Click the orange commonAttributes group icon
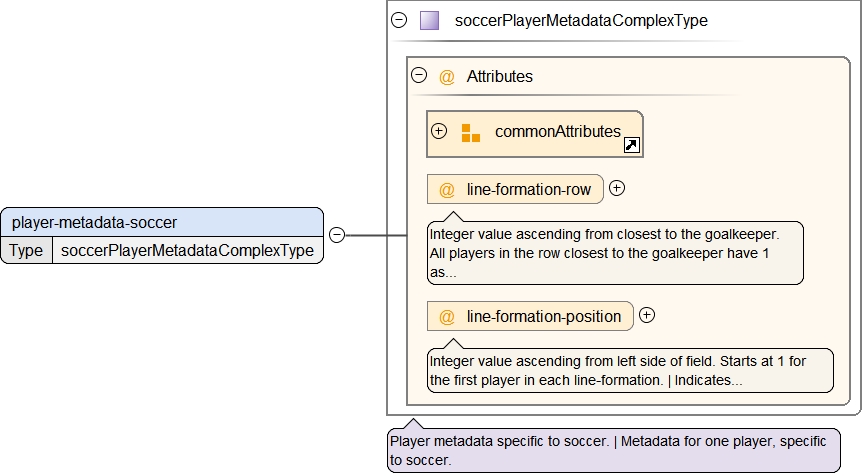The height and width of the screenshot is (476, 863). click(x=471, y=133)
